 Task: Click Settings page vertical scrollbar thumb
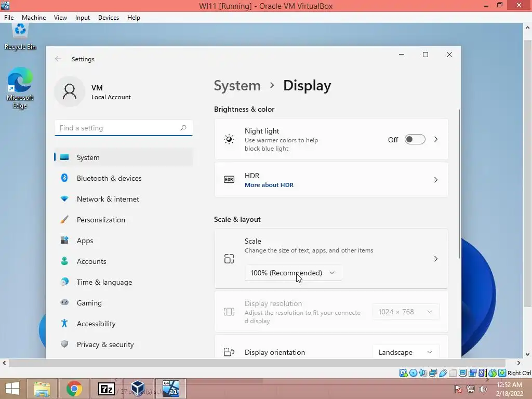click(x=459, y=184)
